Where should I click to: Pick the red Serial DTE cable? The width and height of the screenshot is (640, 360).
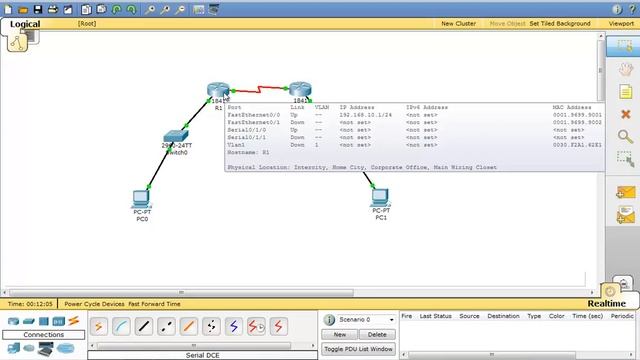click(x=278, y=327)
